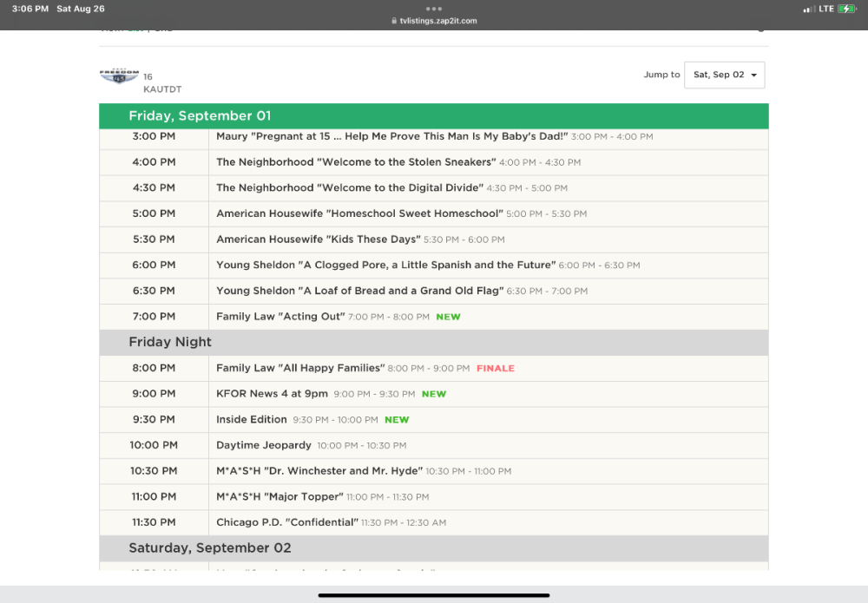Click the KAUTDT channel call sign
Viewport: 868px width, 603px height.
(x=162, y=89)
